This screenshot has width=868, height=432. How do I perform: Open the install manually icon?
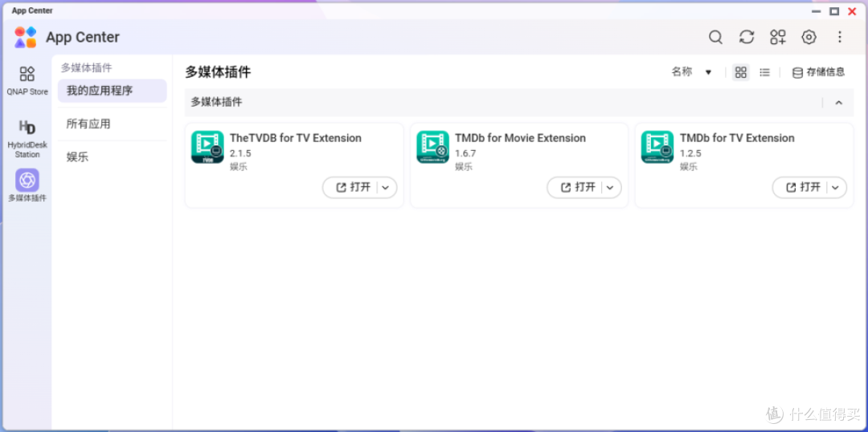coord(778,37)
